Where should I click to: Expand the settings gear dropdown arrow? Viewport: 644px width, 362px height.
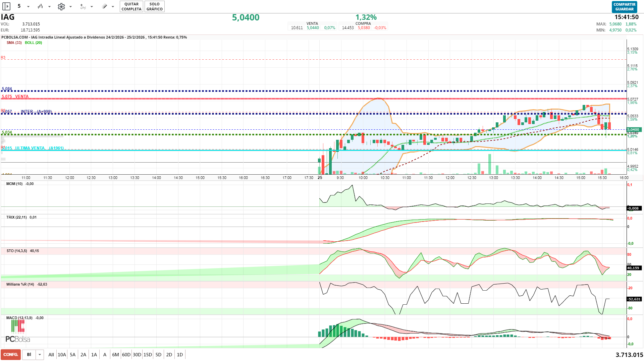[70, 7]
